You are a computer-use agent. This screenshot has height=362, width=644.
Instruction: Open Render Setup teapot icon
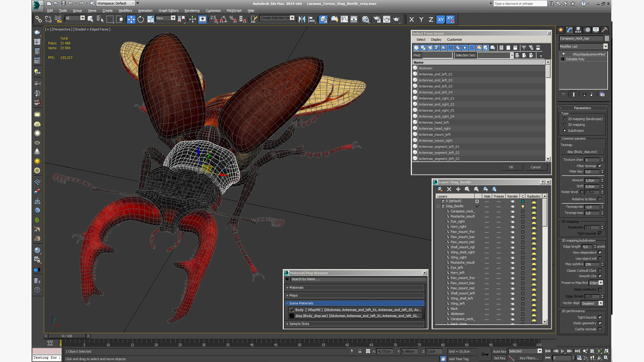pyautogui.click(x=377, y=19)
